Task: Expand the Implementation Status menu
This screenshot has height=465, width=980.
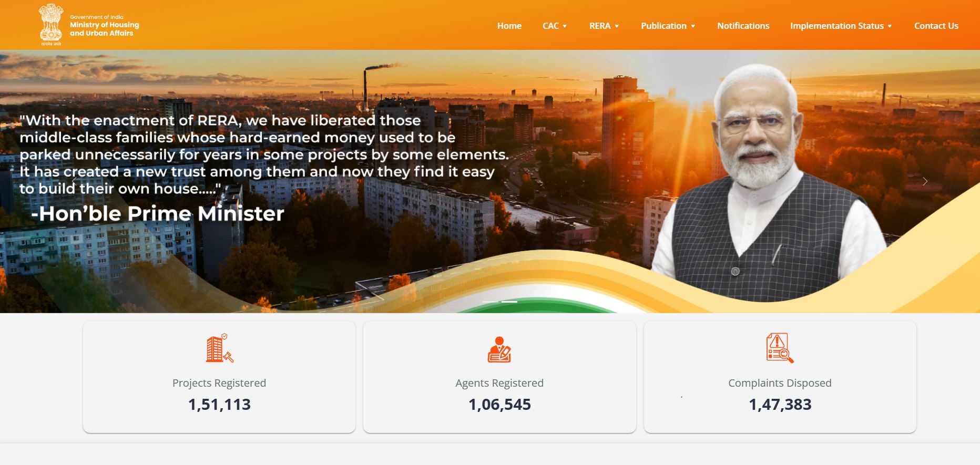Action: [841, 26]
